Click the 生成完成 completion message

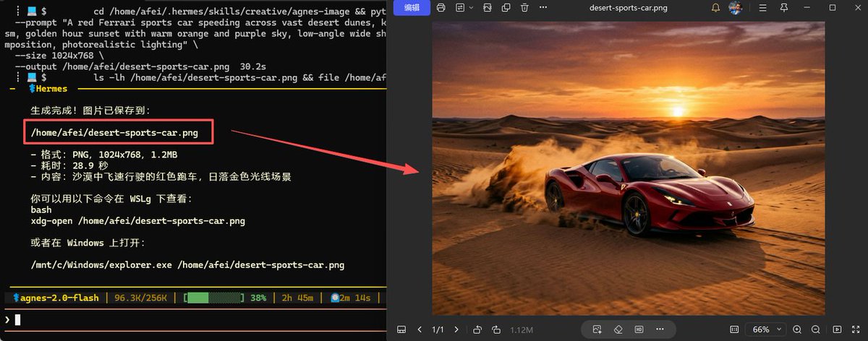pyautogui.click(x=90, y=111)
